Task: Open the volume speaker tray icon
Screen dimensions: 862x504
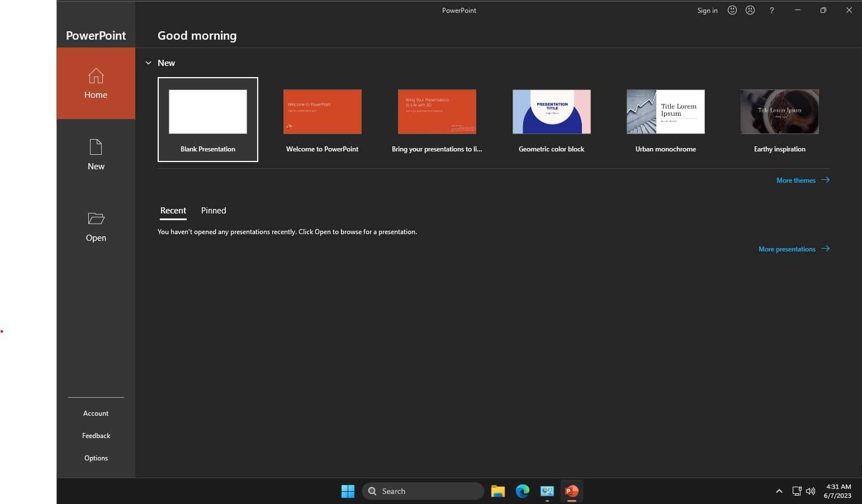Action: (811, 491)
